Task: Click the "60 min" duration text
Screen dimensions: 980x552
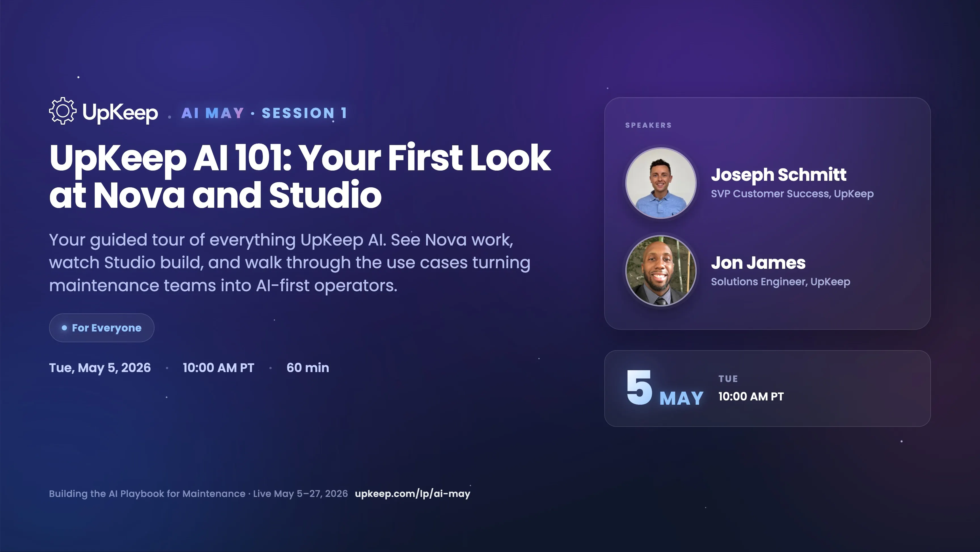Action: [308, 368]
